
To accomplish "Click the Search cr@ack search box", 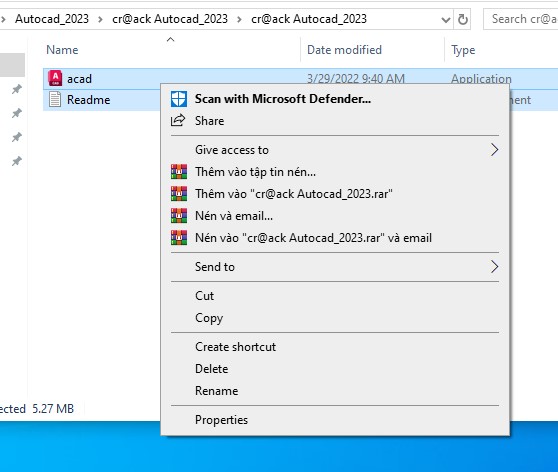I will [521, 19].
